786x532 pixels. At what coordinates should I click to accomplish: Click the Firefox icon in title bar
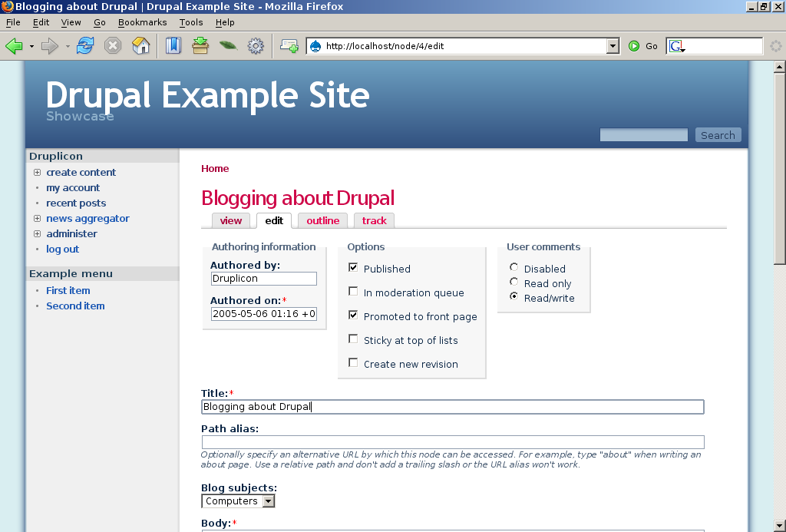coord(7,6)
